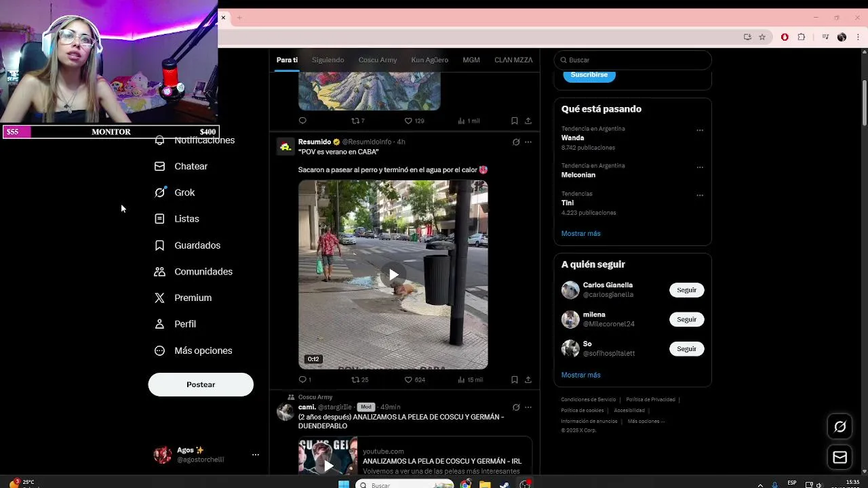Open Condiciones de Servicio link
Image resolution: width=868 pixels, height=488 pixels.
coord(589,399)
